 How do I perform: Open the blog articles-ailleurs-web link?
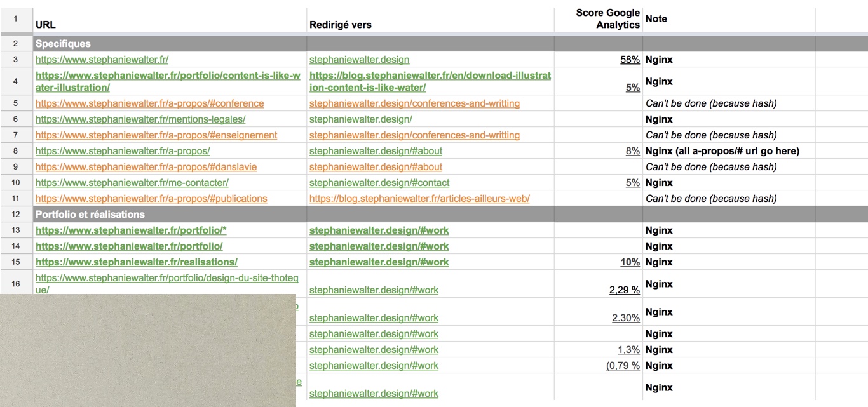[419, 199]
